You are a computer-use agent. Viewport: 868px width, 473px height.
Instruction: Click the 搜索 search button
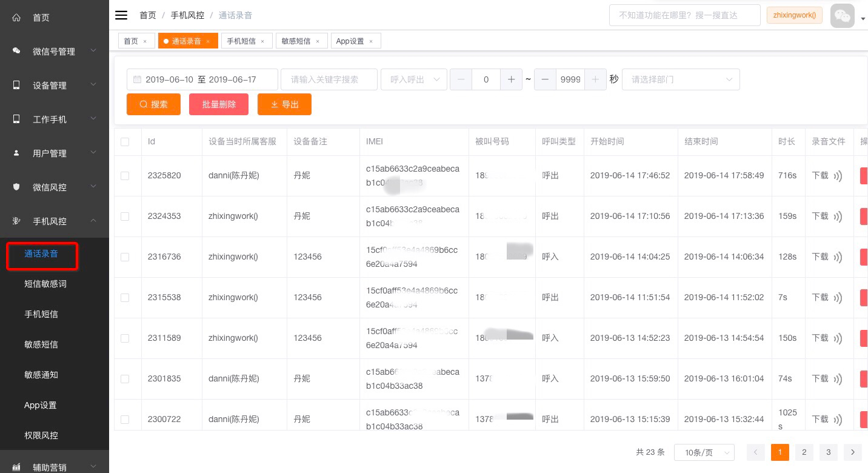153,104
